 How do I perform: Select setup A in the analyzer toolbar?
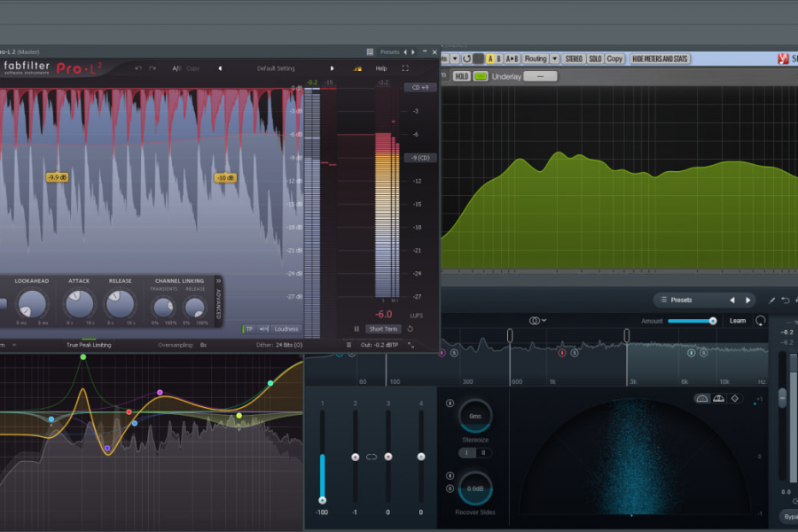(x=490, y=59)
